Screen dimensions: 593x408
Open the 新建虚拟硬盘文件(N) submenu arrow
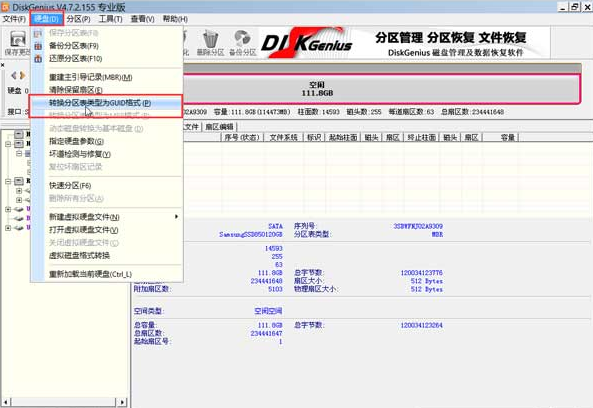[x=176, y=217]
